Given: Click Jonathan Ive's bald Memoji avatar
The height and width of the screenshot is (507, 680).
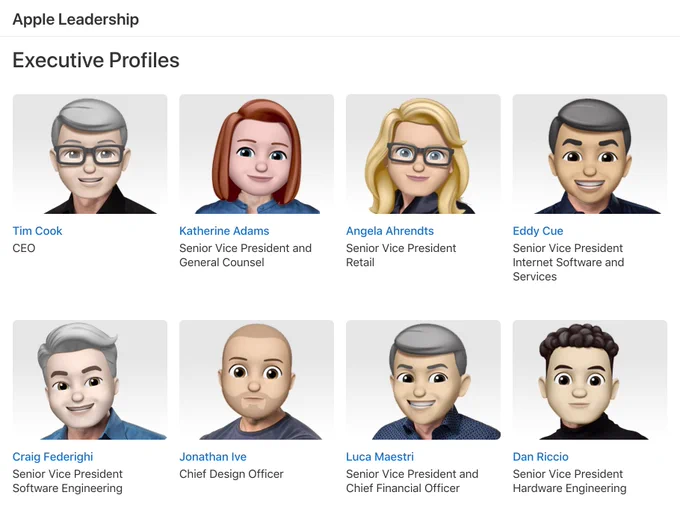Looking at the screenshot, I should point(257,380).
